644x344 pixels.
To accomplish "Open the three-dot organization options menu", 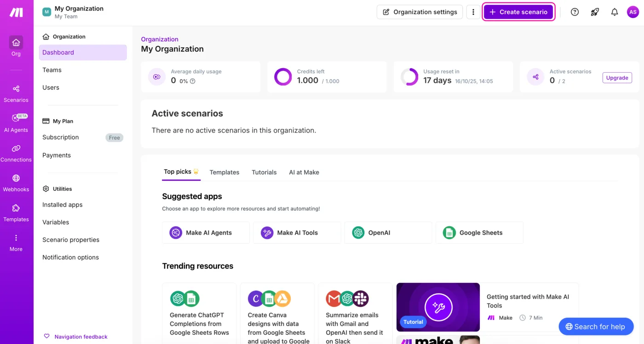I will pos(473,12).
